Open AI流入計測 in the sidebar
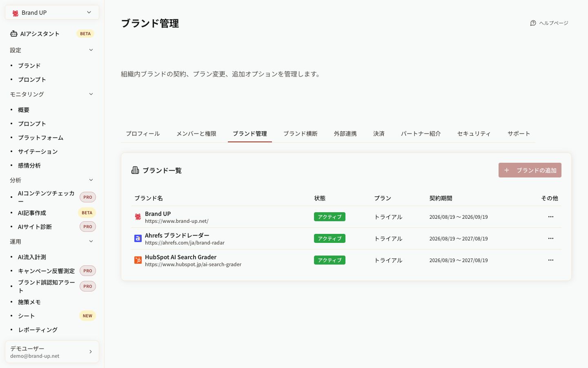 click(32, 257)
